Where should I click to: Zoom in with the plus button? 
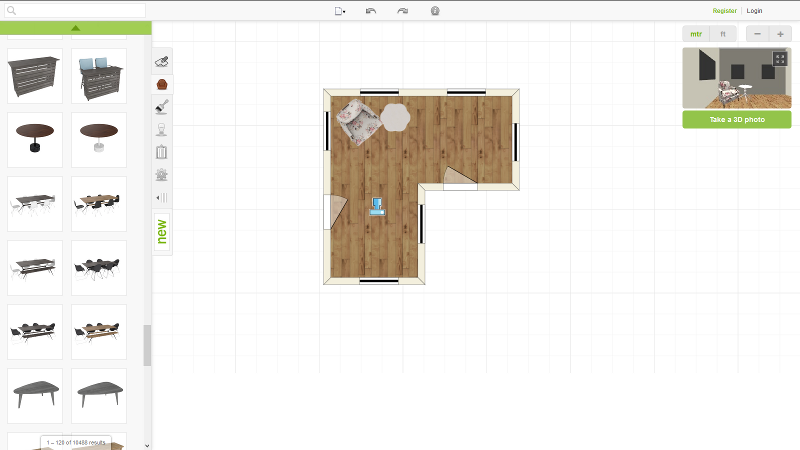pos(780,34)
